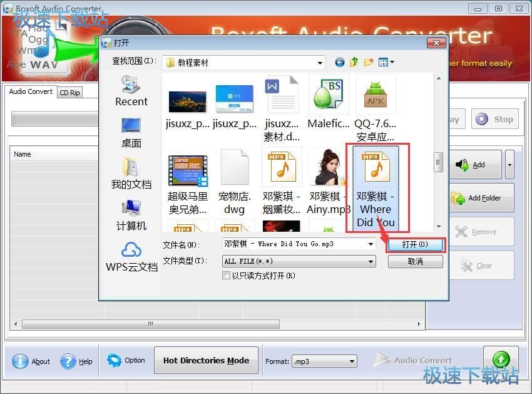Open Option settings gear

tap(126, 360)
